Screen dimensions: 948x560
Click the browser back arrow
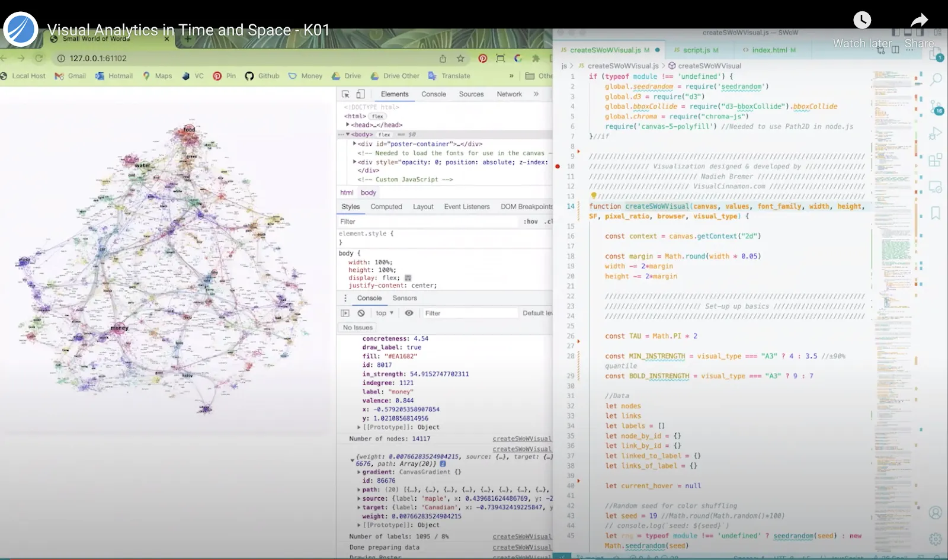pyautogui.click(x=4, y=58)
